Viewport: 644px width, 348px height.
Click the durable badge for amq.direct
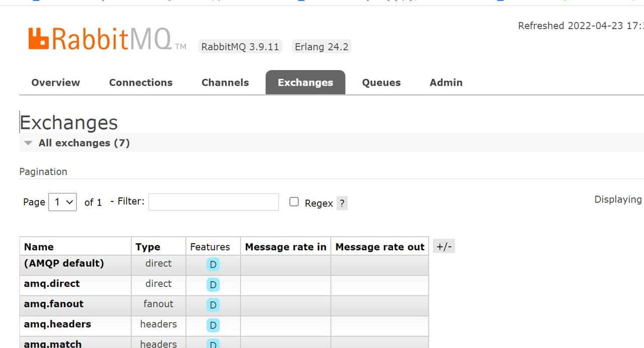coord(213,285)
